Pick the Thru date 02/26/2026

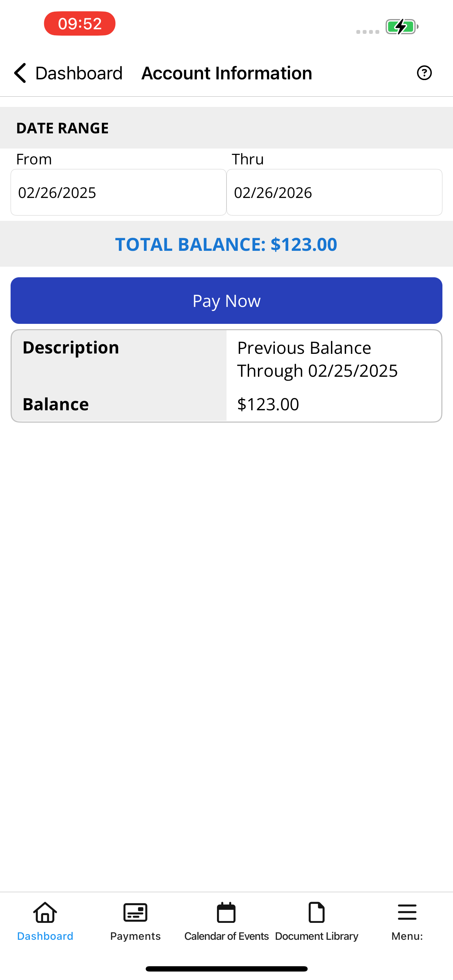[x=334, y=192]
